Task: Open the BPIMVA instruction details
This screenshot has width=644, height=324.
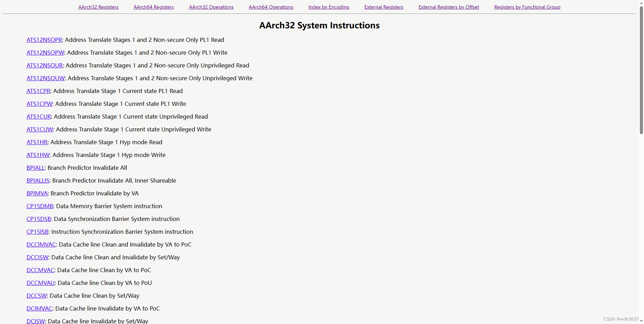Action: pos(37,193)
